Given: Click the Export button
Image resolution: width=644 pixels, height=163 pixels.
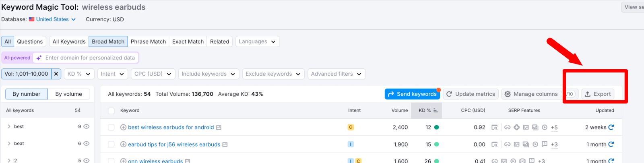Looking at the screenshot, I should 598,94.
